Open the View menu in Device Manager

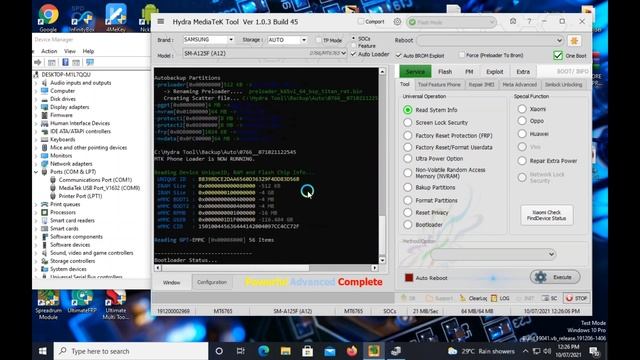point(70,51)
